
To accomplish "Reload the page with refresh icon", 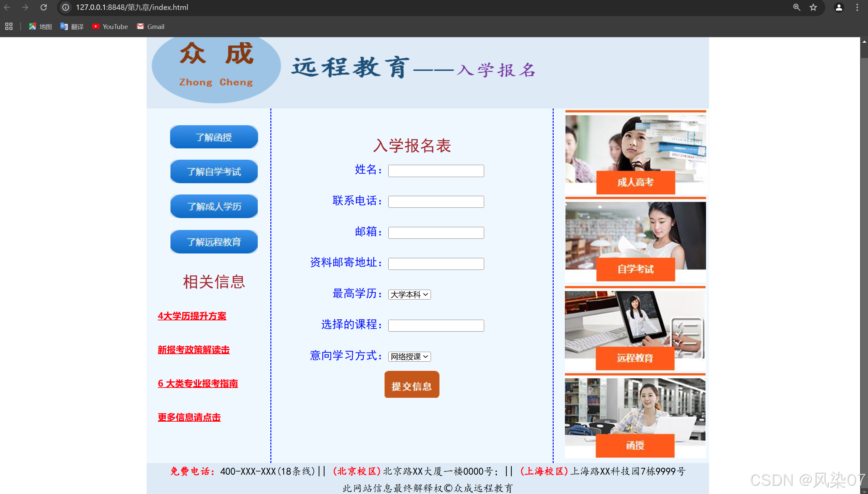I will click(44, 7).
